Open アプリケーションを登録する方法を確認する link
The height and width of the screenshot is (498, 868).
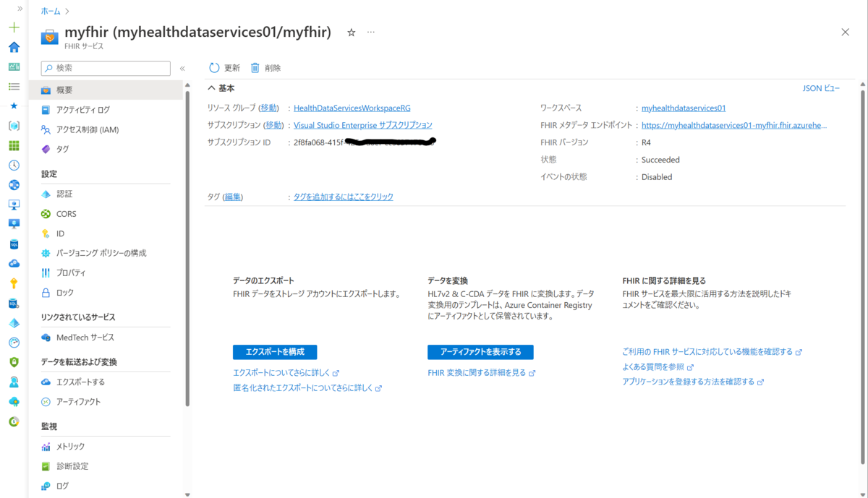[x=693, y=382]
